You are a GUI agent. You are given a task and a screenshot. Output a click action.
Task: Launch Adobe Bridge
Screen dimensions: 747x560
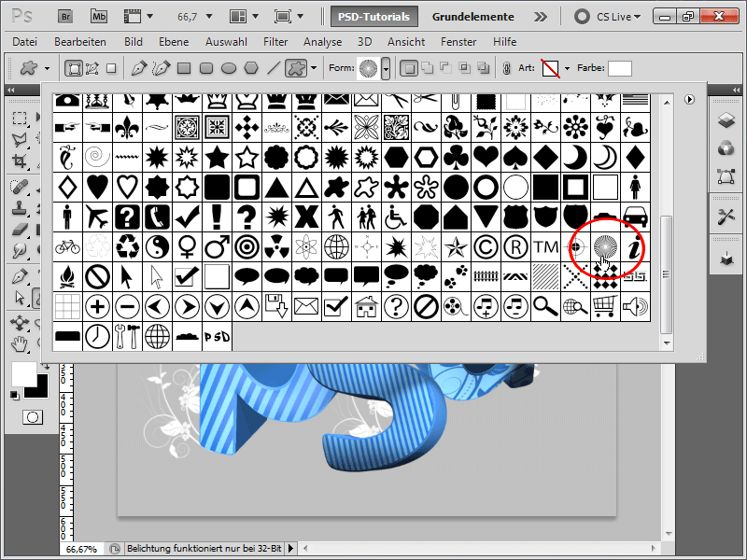pyautogui.click(x=65, y=17)
